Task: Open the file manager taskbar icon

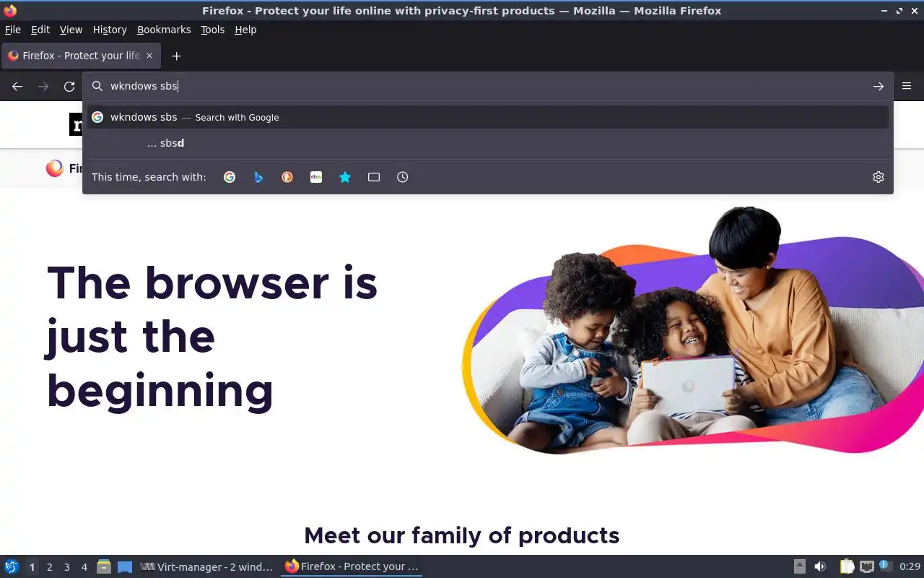Action: (104, 566)
